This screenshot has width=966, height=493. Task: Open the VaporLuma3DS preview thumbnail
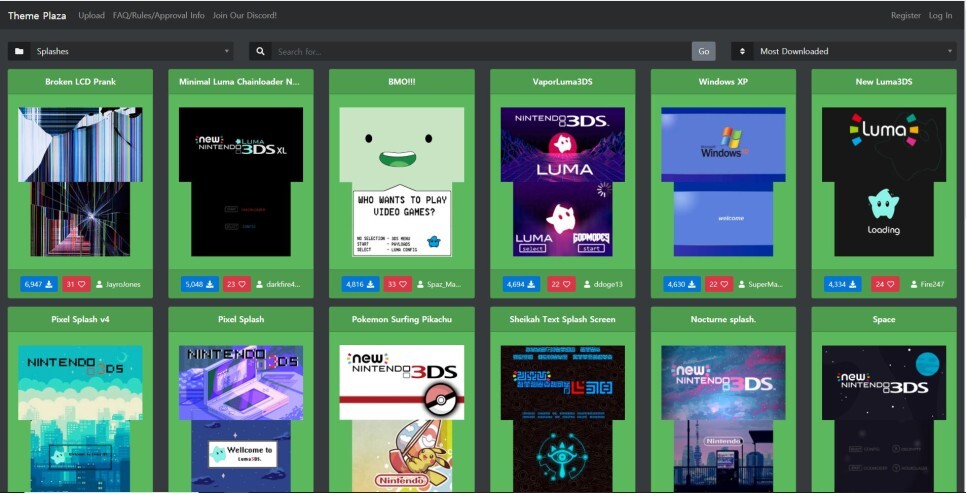tap(562, 182)
